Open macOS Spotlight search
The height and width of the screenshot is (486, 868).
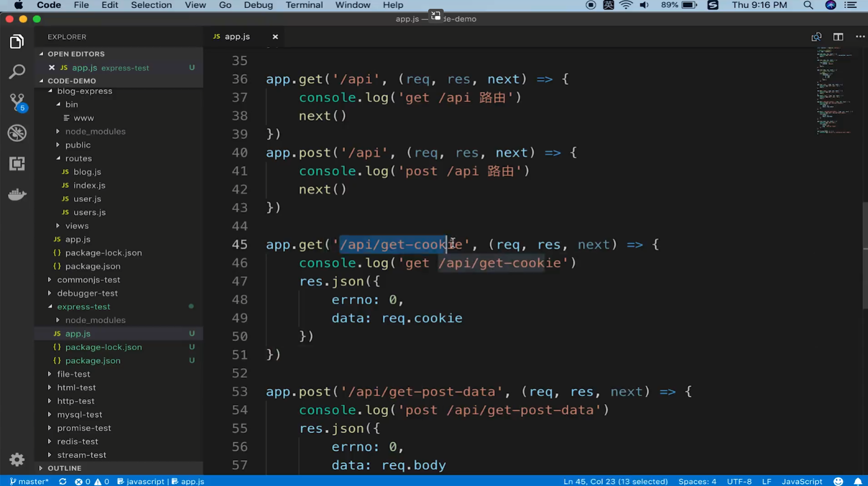click(x=808, y=5)
